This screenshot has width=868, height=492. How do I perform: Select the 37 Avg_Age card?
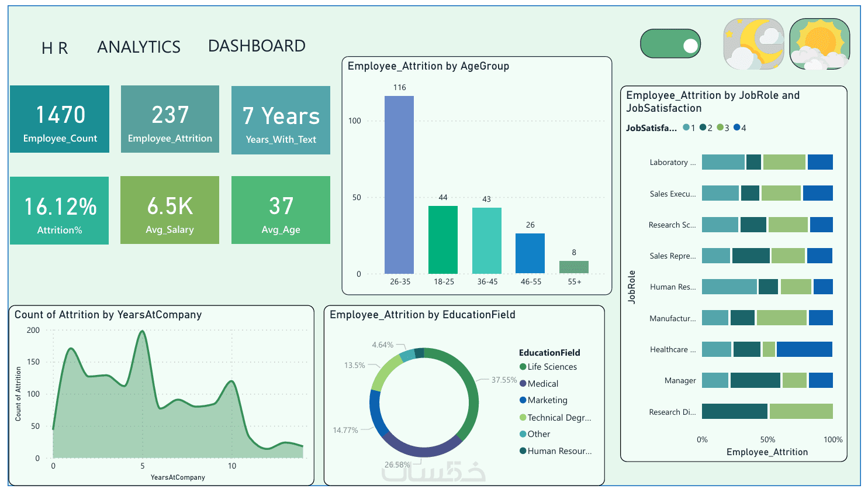pos(281,210)
